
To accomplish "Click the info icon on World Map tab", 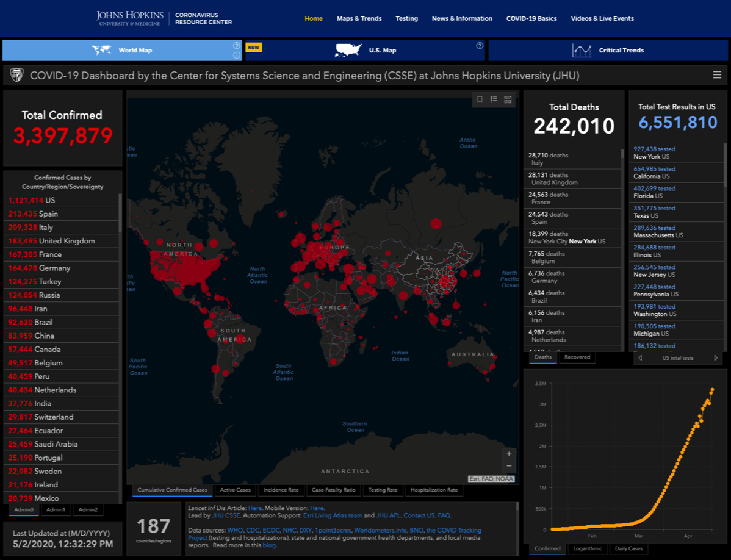I will point(236,55).
